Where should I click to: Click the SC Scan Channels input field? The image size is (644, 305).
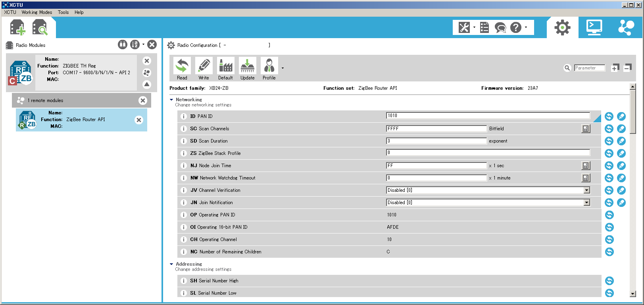pos(436,129)
